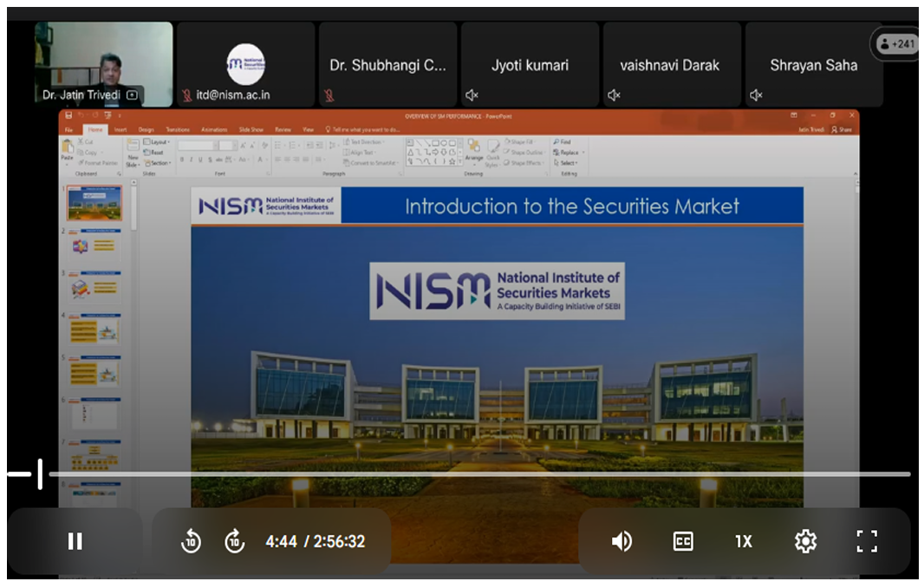Select Dr. Jatin Trivedi video tile
Viewport: 924px width, 588px height.
(x=104, y=64)
